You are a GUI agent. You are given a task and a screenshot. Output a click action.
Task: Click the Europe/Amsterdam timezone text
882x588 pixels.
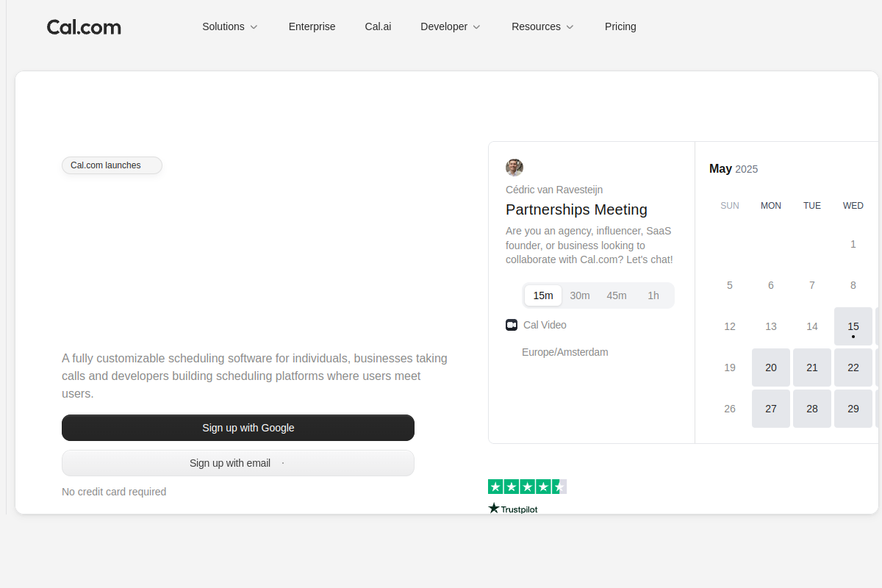click(x=565, y=352)
